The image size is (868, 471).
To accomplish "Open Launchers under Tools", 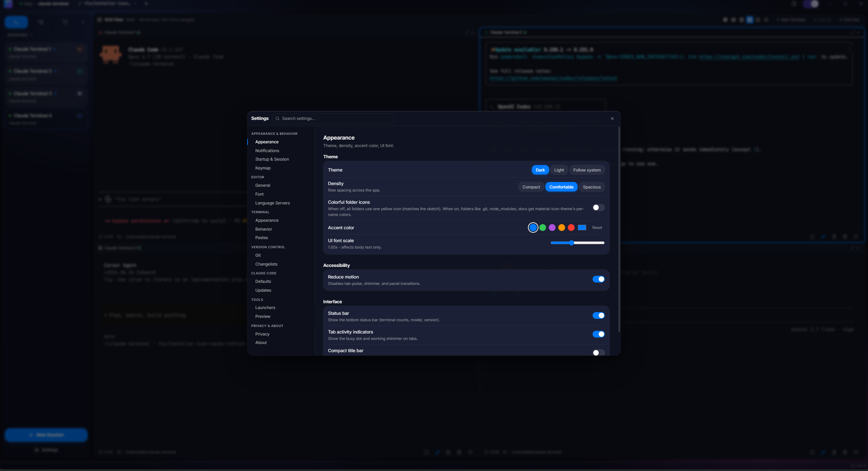I will [265, 308].
